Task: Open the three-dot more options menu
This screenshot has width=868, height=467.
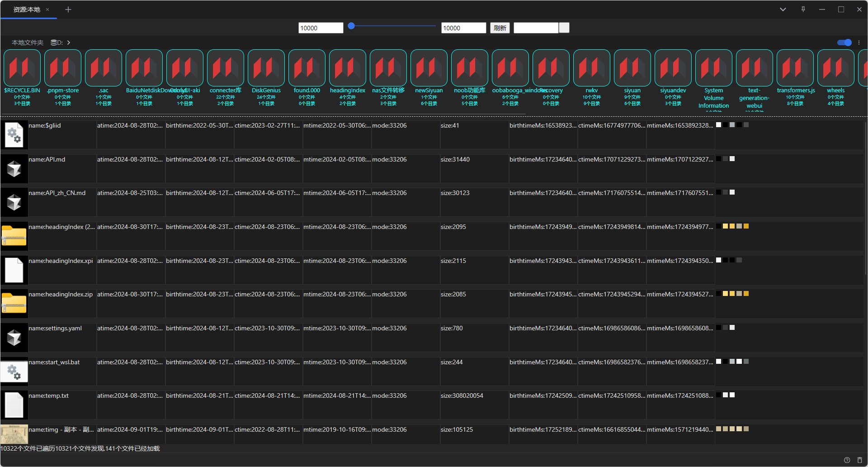Action: (x=859, y=43)
